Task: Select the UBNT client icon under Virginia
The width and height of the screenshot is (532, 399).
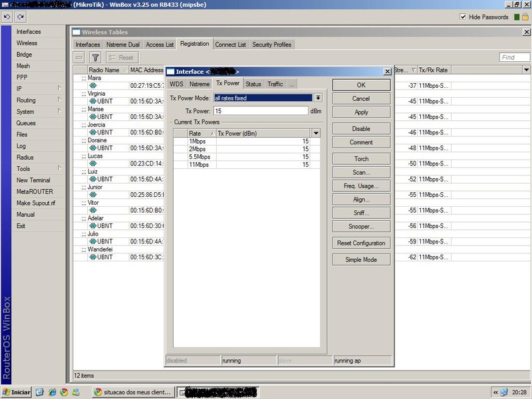Action: [x=92, y=101]
